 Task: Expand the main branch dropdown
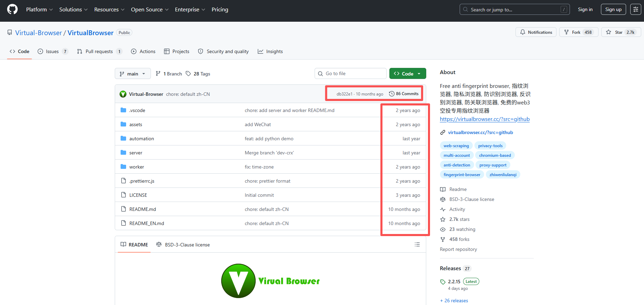(133, 74)
